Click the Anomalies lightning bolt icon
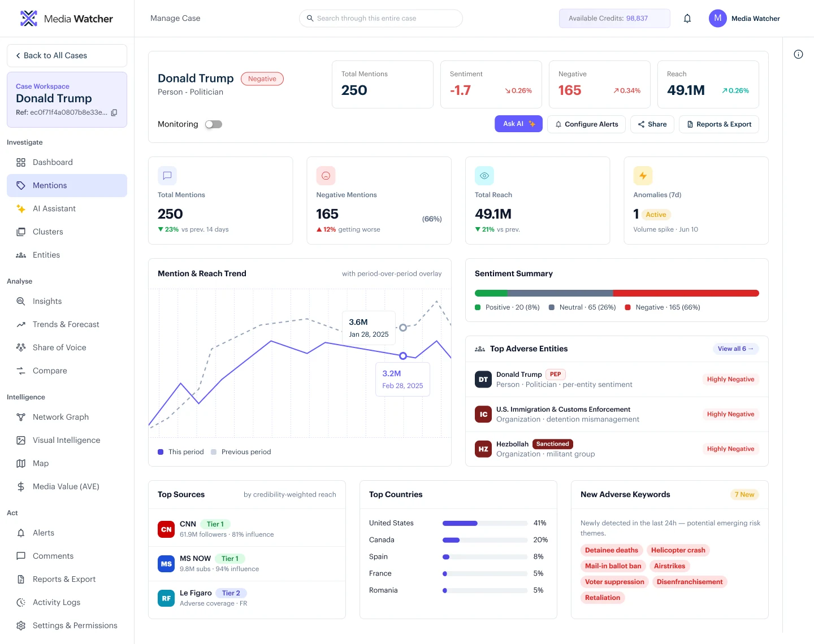Viewport: 814px width, 644px height. click(x=643, y=176)
